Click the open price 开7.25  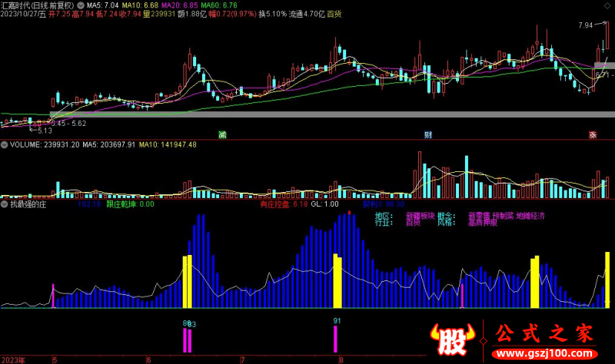tap(59, 15)
